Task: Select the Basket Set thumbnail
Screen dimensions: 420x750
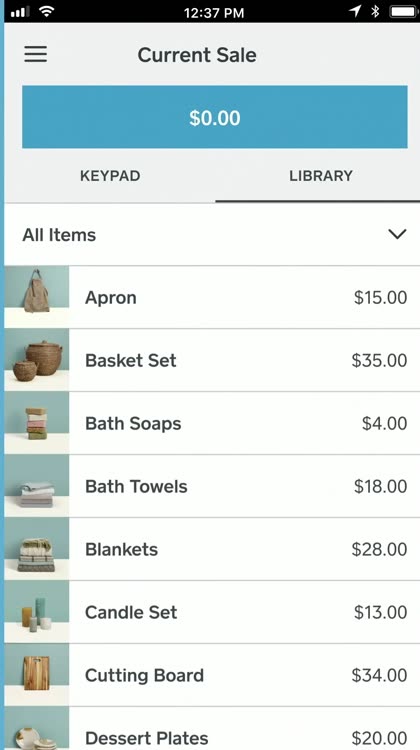Action: click(37, 360)
